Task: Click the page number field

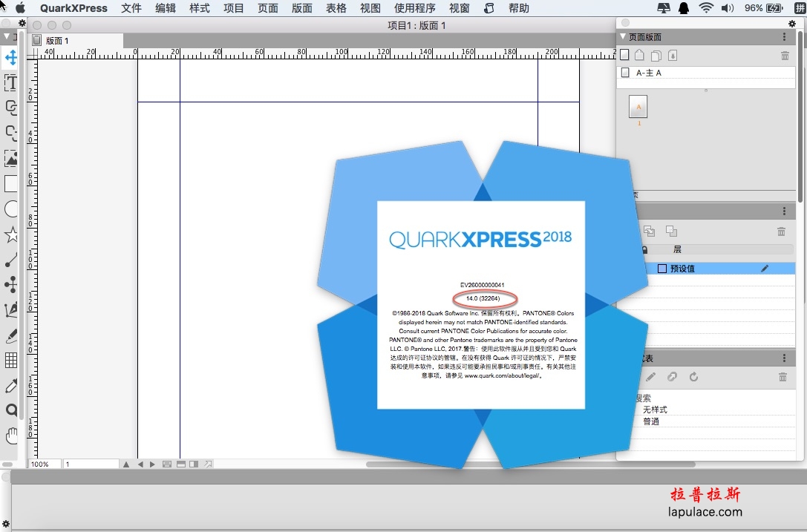Action: 91,464
